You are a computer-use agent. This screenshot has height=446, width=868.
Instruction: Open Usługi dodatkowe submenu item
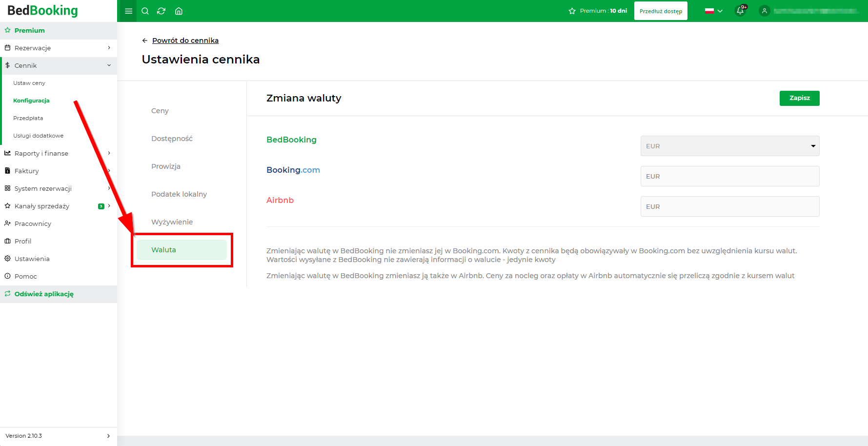coord(38,136)
